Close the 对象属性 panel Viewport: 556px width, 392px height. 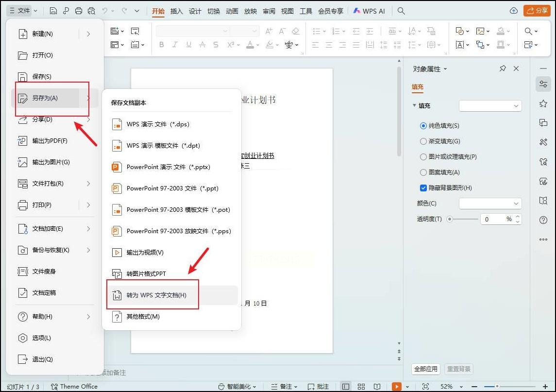[516, 68]
